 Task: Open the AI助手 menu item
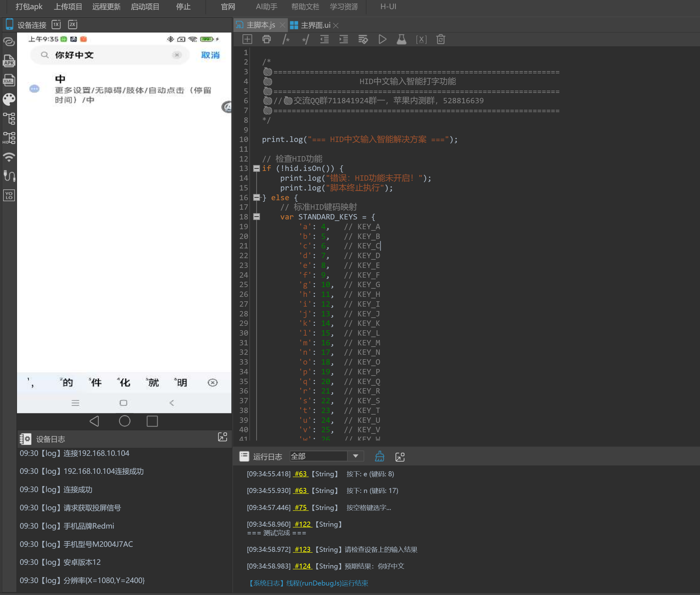[x=266, y=7]
